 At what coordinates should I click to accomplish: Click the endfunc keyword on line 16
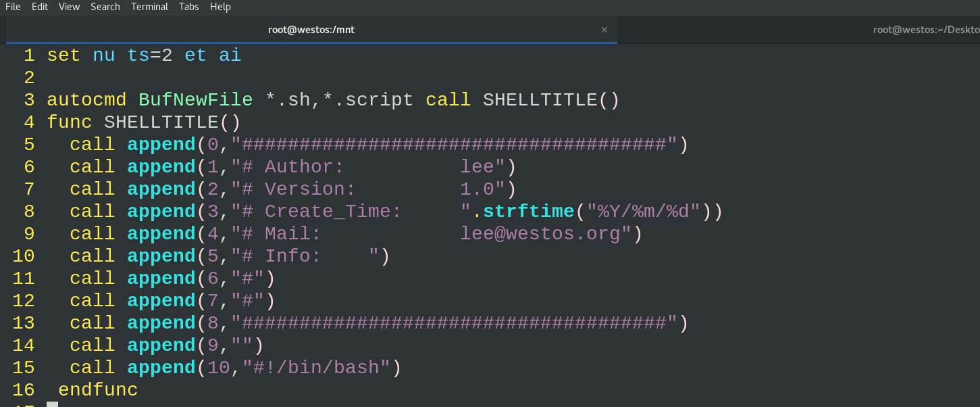point(97,389)
